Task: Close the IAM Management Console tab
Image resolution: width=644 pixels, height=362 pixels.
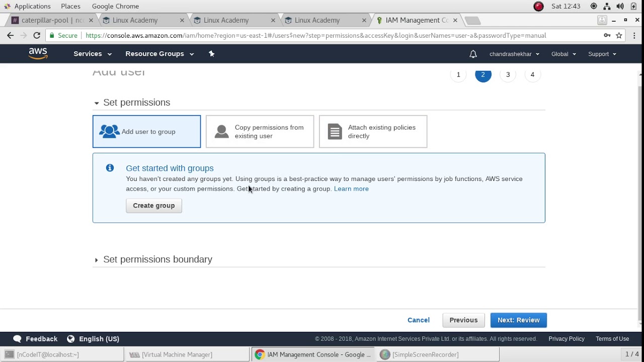Action: [x=455, y=20]
